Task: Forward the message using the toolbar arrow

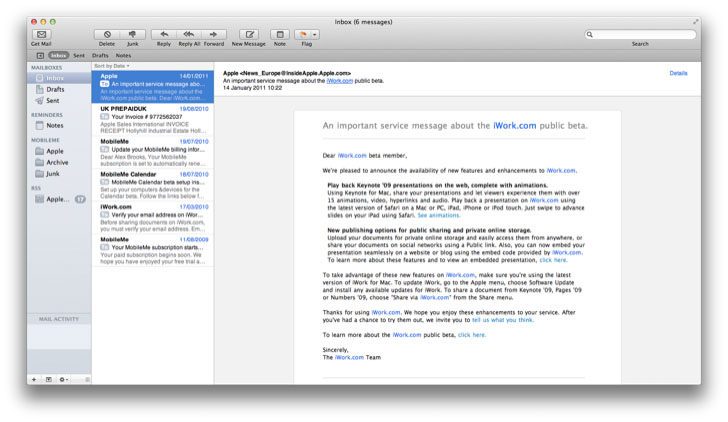Action: (214, 34)
